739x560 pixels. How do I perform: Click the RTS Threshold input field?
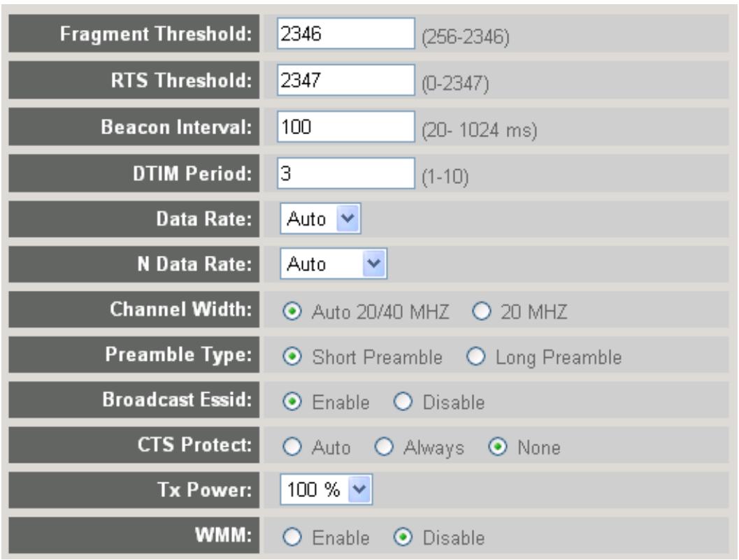[x=346, y=80]
